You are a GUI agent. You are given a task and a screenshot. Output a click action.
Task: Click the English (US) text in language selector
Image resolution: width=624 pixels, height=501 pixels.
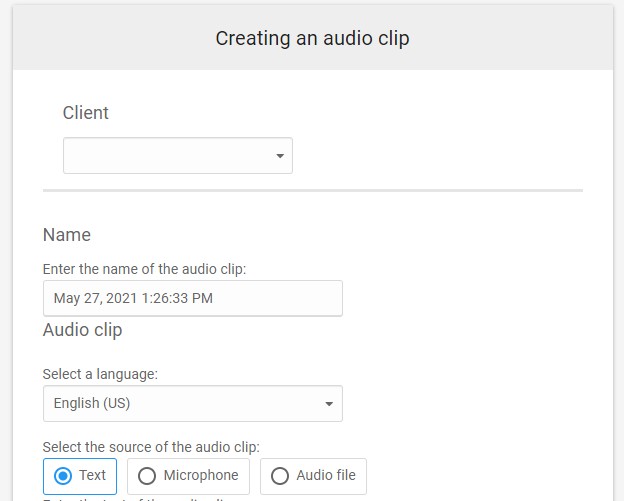pyautogui.click(x=92, y=404)
